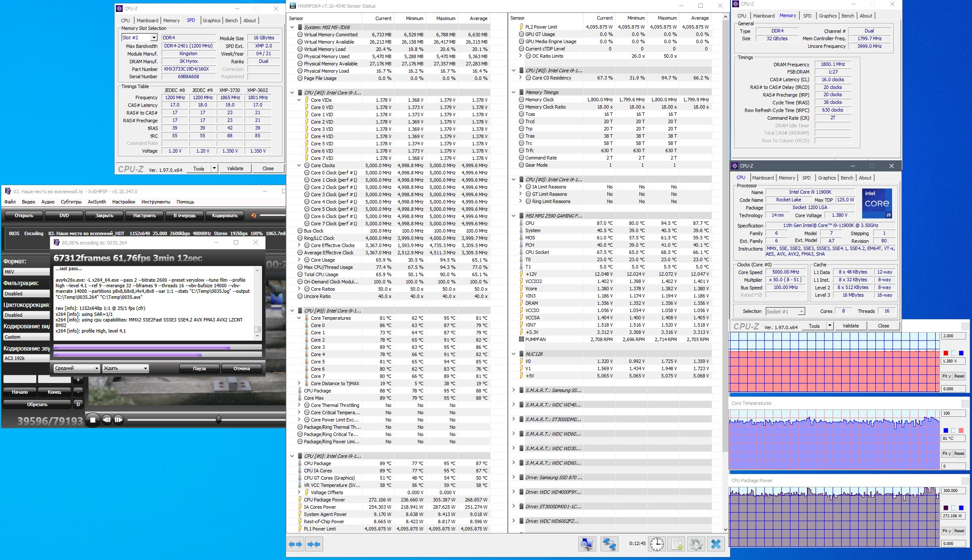Click Reset next to the Core Temperatures graph
Screen dimensions: 972x560
tap(959, 453)
